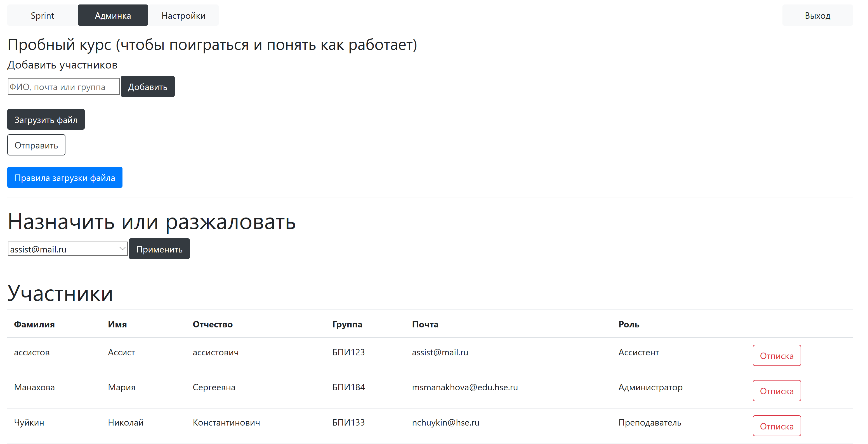The image size is (868, 444).
Task: Click the Преподаватель role cell
Action: (x=650, y=422)
